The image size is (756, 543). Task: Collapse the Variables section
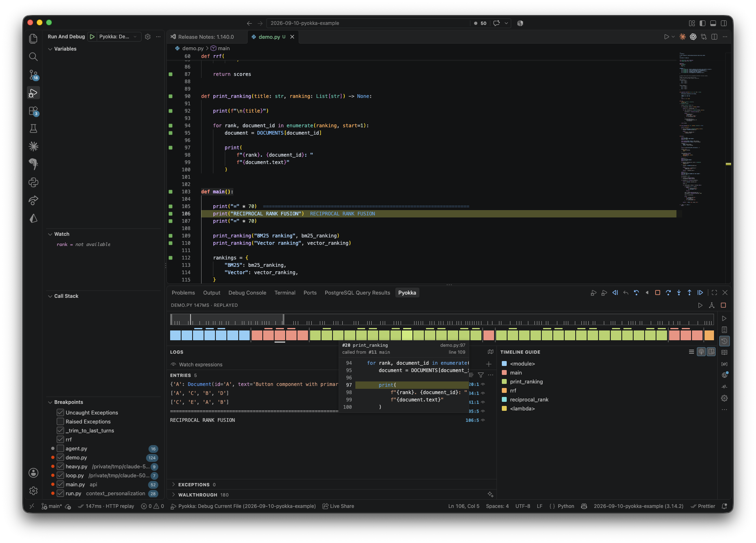point(62,49)
